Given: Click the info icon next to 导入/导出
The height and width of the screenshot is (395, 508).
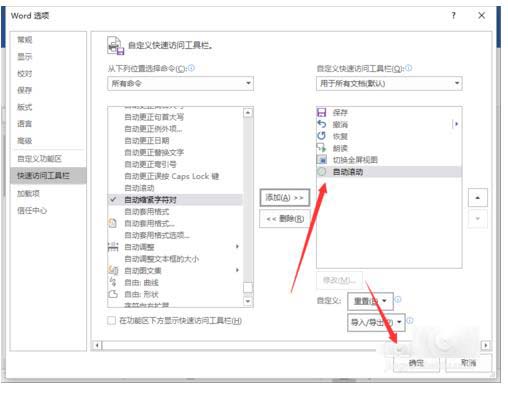Looking at the screenshot, I should tap(410, 321).
